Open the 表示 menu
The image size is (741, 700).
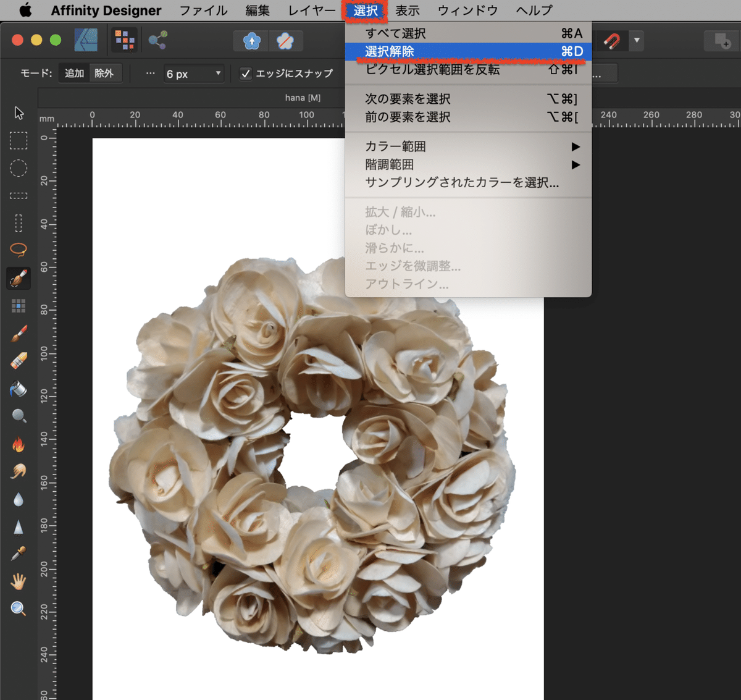[408, 11]
